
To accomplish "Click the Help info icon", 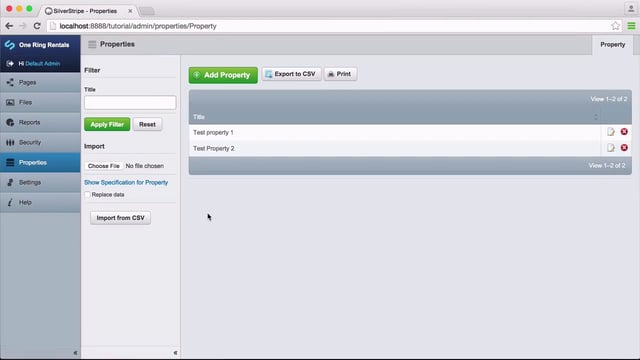I will click(10, 202).
